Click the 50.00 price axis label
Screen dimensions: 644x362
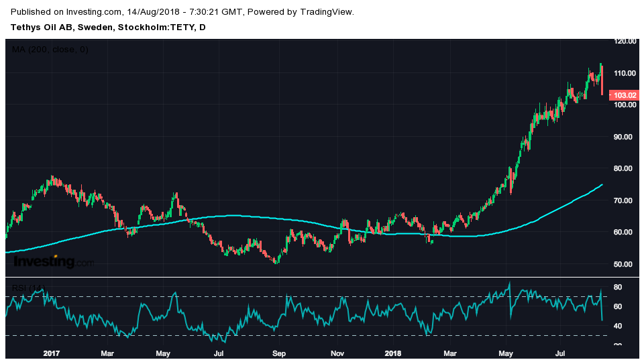[x=623, y=264]
